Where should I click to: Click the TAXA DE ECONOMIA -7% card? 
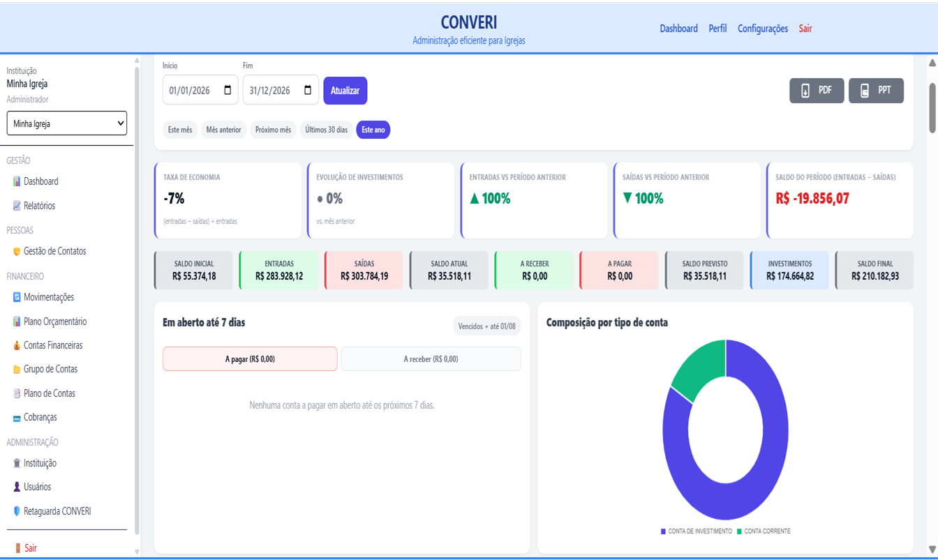228,201
